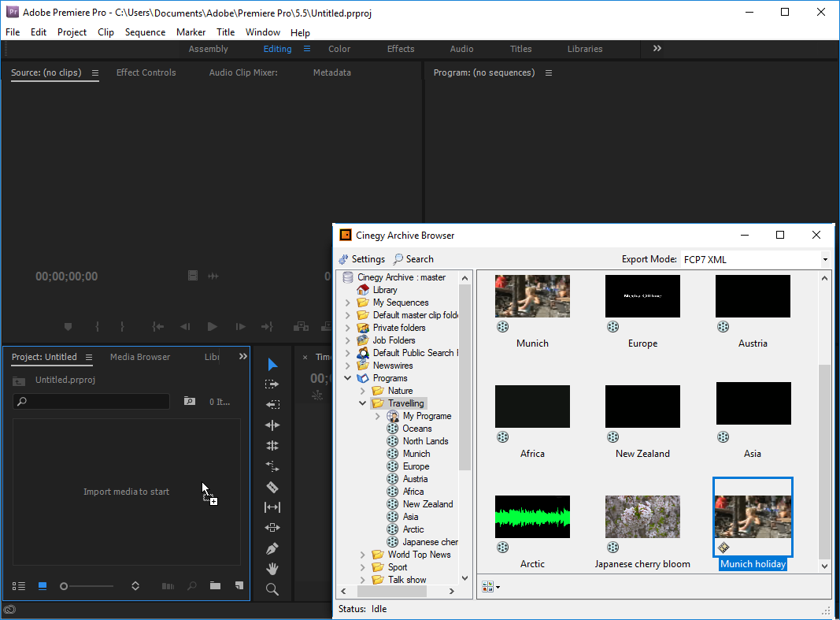This screenshot has height=620, width=840.
Task: Expand the Sport folder
Action: click(x=363, y=567)
